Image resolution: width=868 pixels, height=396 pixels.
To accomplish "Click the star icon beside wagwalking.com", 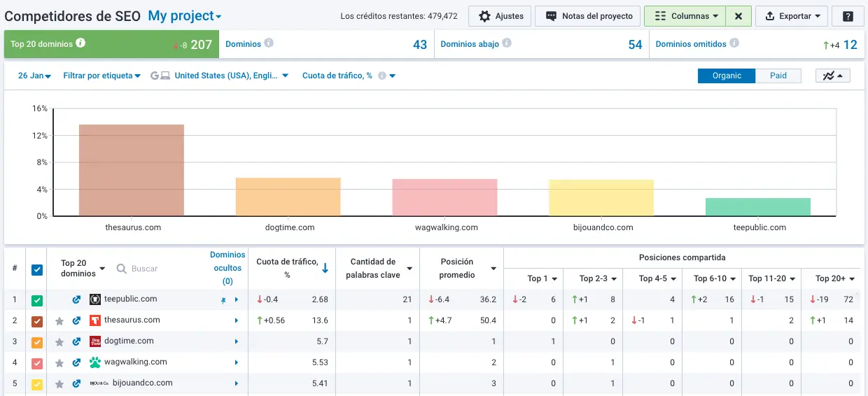I will point(59,363).
